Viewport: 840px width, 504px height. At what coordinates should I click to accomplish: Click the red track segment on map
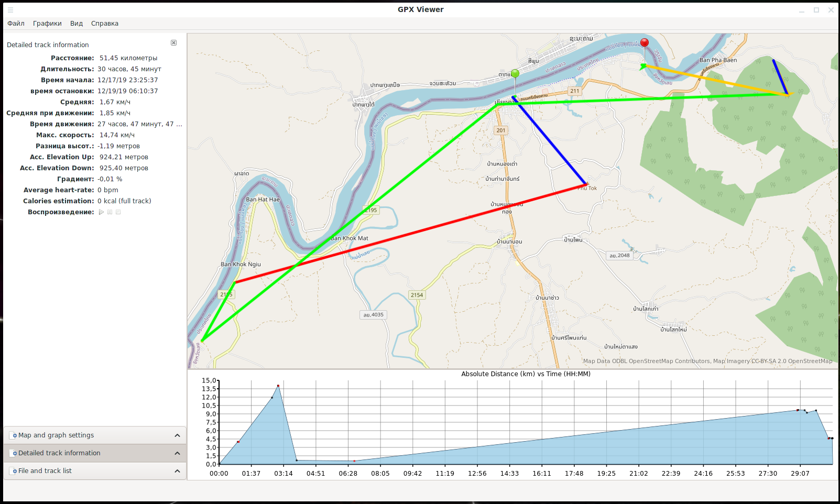(x=409, y=234)
